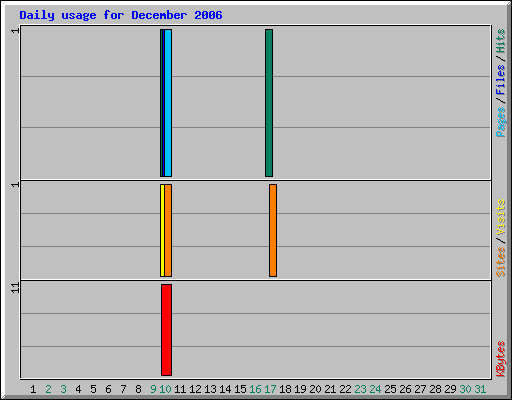
Task: Click the orange Sites bar for day 17
Action: coord(273,230)
